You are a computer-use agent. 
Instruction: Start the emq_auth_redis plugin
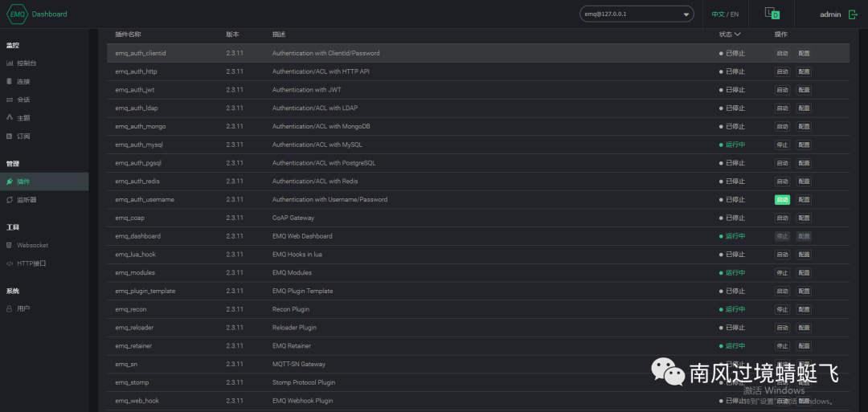(782, 181)
